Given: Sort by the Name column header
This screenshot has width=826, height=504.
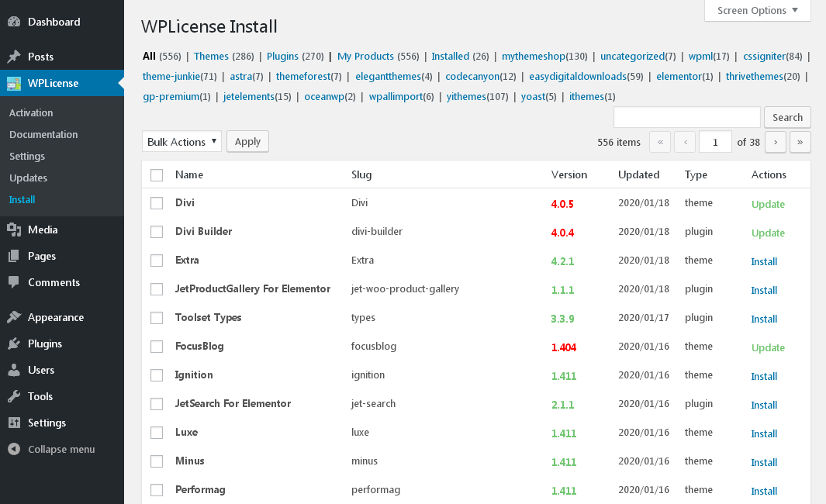Looking at the screenshot, I should tap(189, 174).
